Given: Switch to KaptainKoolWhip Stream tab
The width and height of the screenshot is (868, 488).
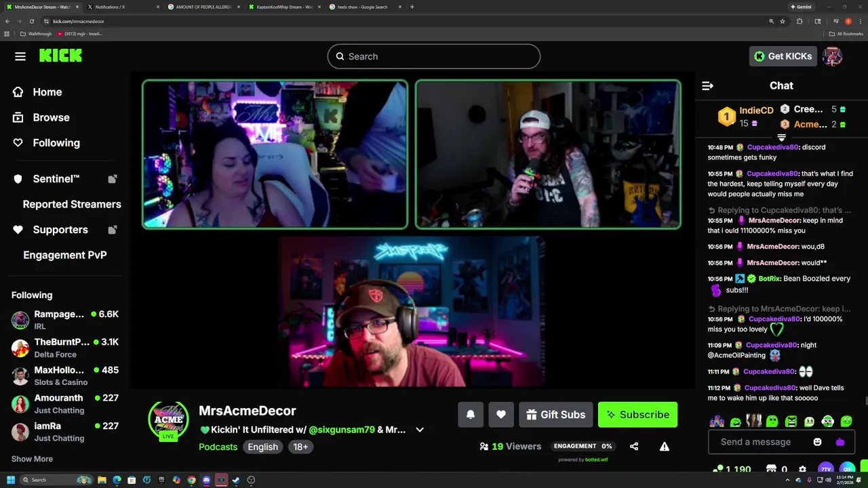Looking at the screenshot, I should pos(284,7).
